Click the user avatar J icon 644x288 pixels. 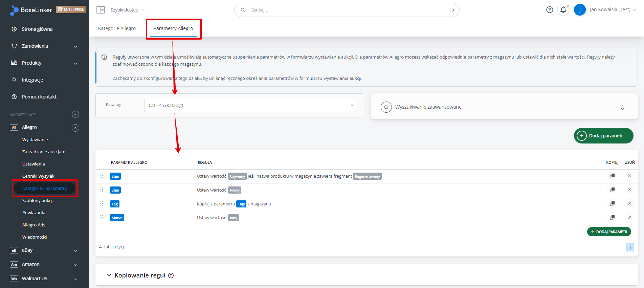pos(580,10)
